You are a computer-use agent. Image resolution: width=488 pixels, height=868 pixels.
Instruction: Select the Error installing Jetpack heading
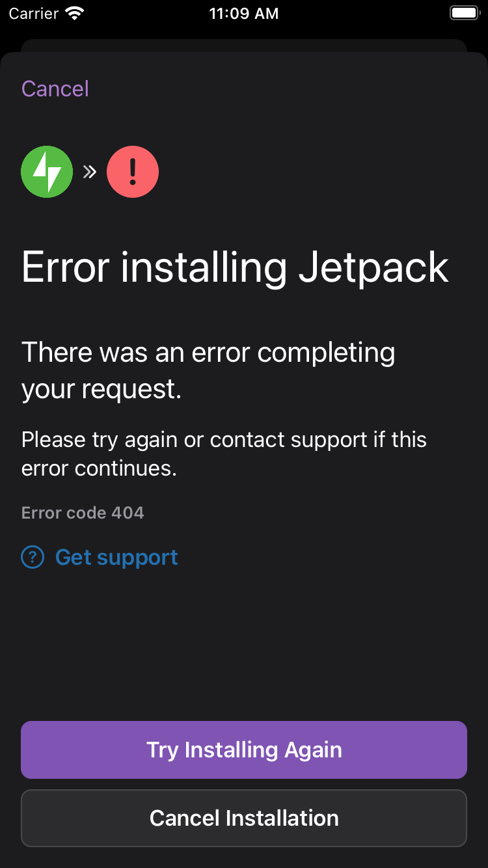point(235,267)
